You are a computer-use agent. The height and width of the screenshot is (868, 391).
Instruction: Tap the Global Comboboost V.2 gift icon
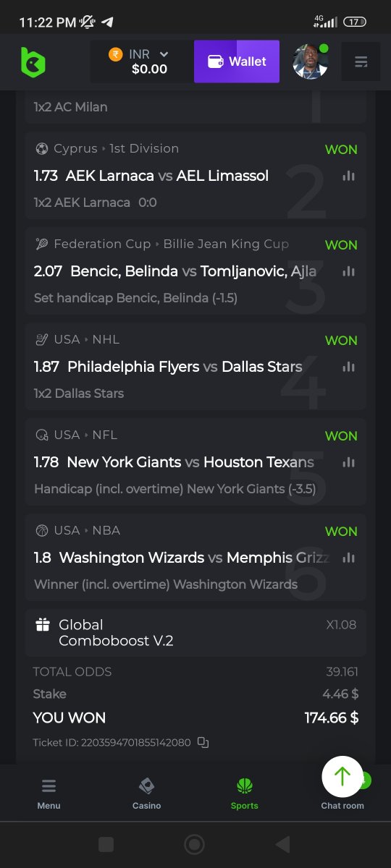point(43,625)
